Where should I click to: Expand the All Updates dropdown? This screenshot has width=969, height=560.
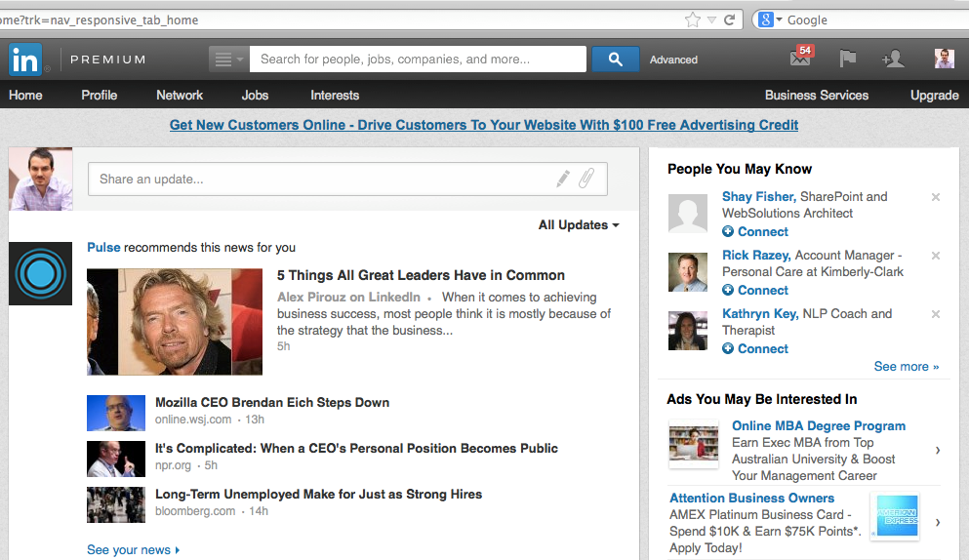(x=579, y=225)
